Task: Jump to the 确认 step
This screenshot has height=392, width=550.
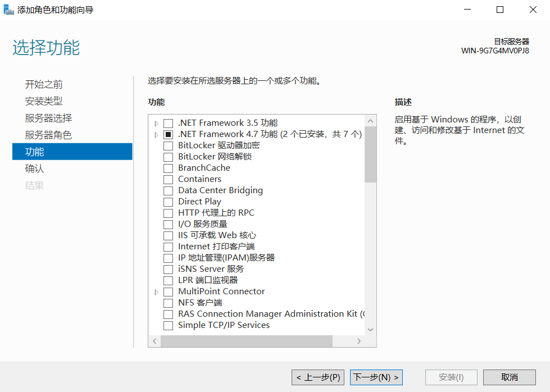Action: point(34,168)
